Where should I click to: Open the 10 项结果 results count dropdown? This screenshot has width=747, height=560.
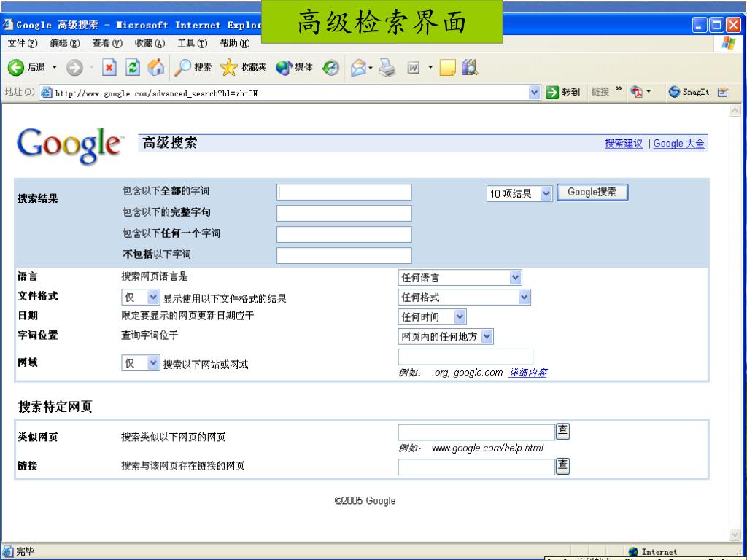click(x=519, y=194)
